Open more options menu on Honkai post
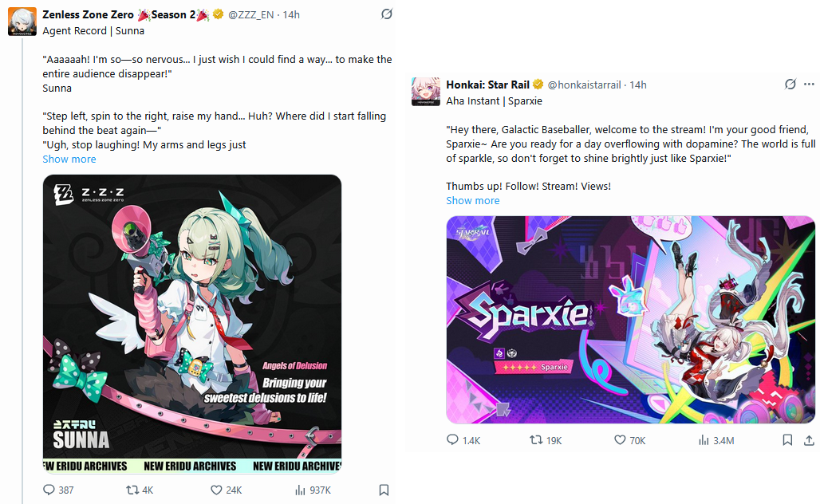The width and height of the screenshot is (820, 504). point(809,85)
